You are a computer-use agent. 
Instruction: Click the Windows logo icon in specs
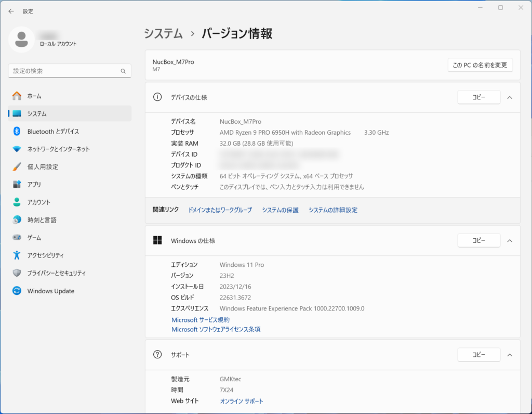[x=157, y=240]
